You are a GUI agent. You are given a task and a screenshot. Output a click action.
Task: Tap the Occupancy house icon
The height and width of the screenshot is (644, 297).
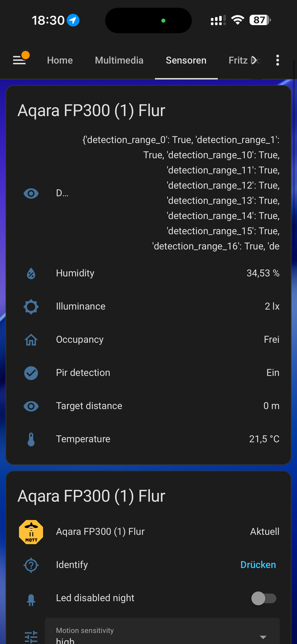click(x=31, y=340)
